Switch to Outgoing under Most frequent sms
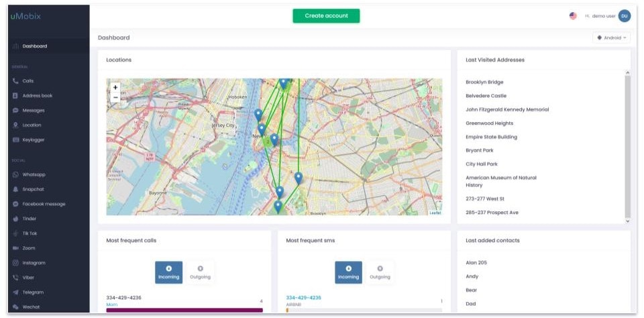Viewport: 644px width, 318px height. (380, 272)
